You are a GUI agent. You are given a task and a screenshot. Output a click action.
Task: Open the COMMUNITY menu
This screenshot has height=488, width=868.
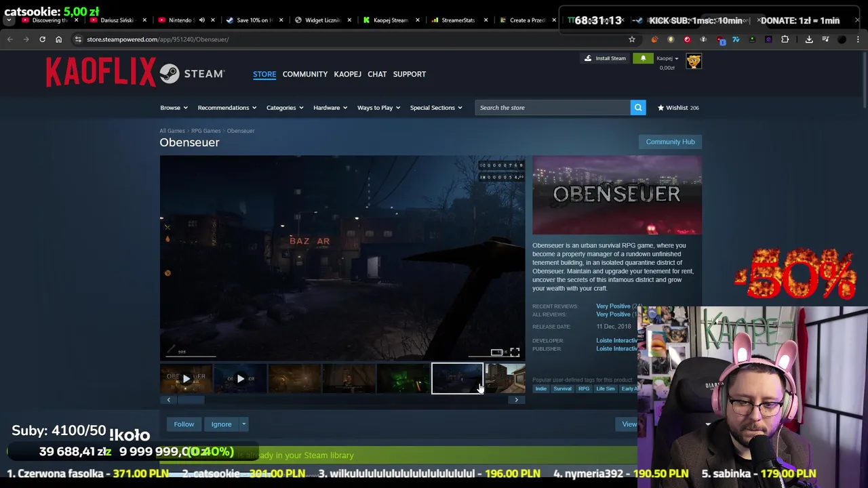point(305,74)
